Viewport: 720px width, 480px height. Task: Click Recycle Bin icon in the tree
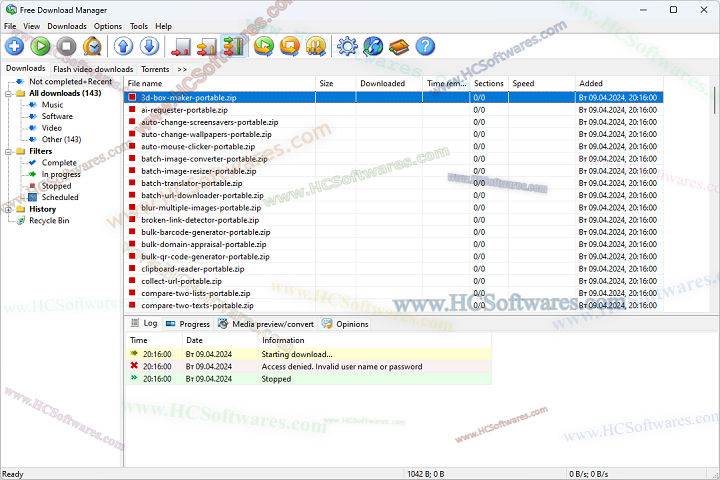[x=20, y=220]
